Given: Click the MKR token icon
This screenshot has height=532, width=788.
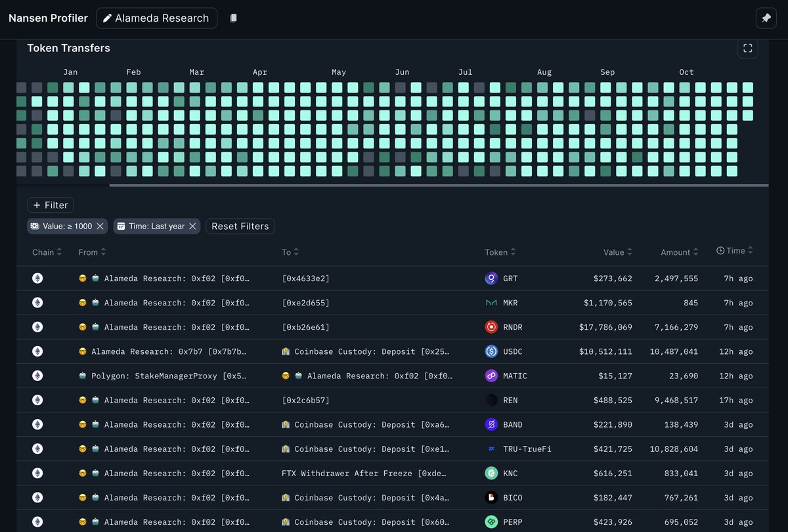Looking at the screenshot, I should (491, 303).
